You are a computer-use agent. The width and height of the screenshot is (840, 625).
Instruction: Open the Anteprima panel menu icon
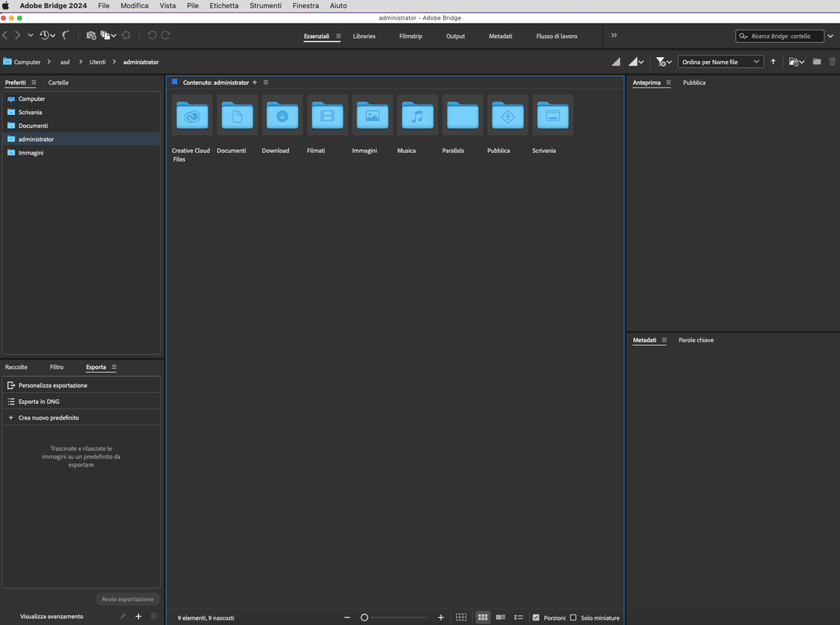(x=668, y=83)
